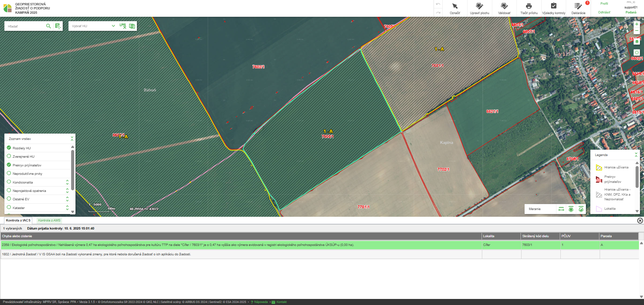Open the Upraviť plochu edit tool

tap(479, 8)
